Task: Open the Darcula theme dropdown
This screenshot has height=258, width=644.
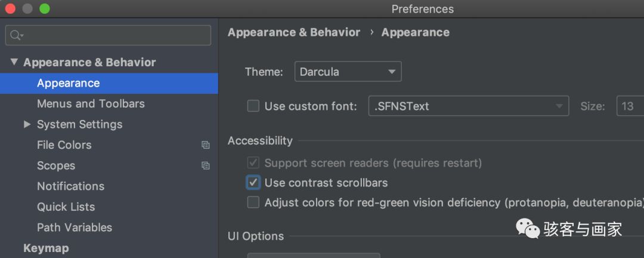Action: [x=348, y=72]
